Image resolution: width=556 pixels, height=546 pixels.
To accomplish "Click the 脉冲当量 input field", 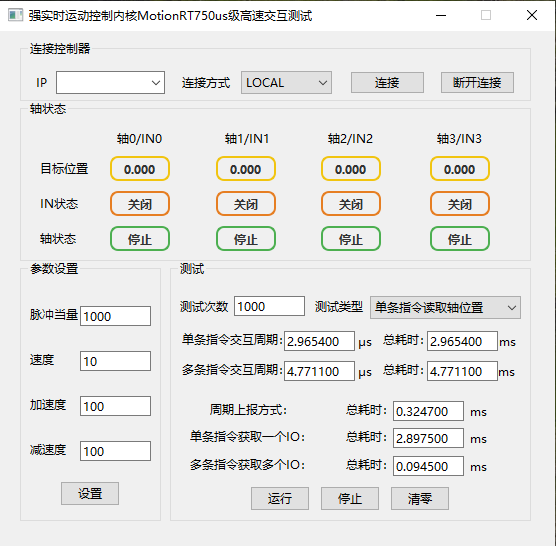I will point(115,316).
